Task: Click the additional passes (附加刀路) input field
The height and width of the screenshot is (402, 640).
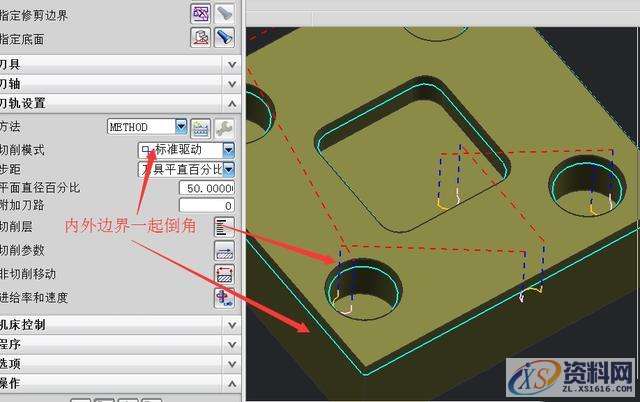Action: pyautogui.click(x=207, y=206)
